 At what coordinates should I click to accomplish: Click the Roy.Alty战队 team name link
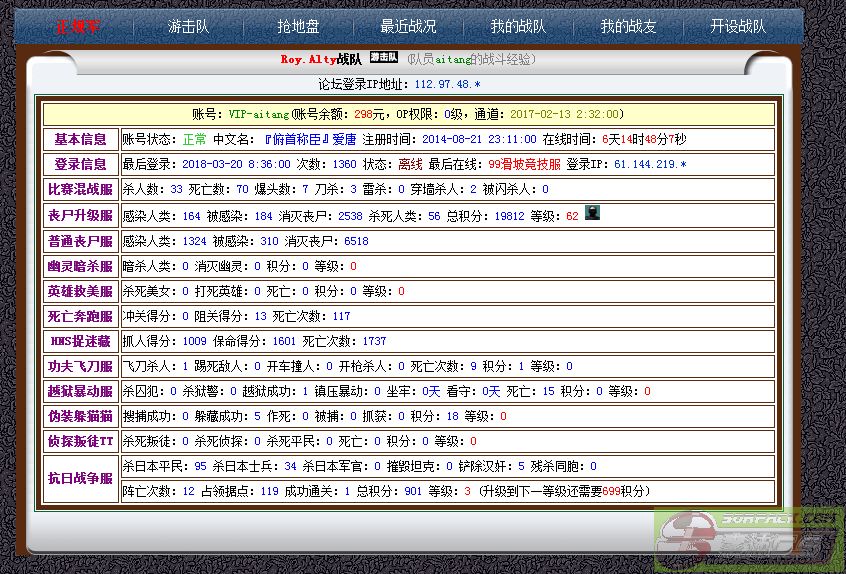320,60
